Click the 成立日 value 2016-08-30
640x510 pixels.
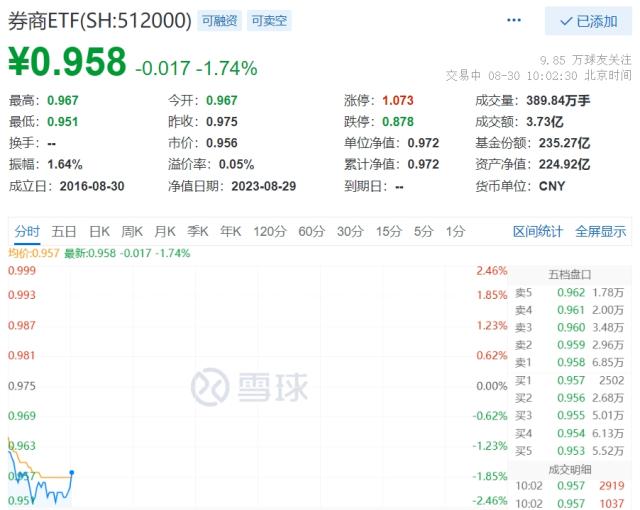pos(92,186)
